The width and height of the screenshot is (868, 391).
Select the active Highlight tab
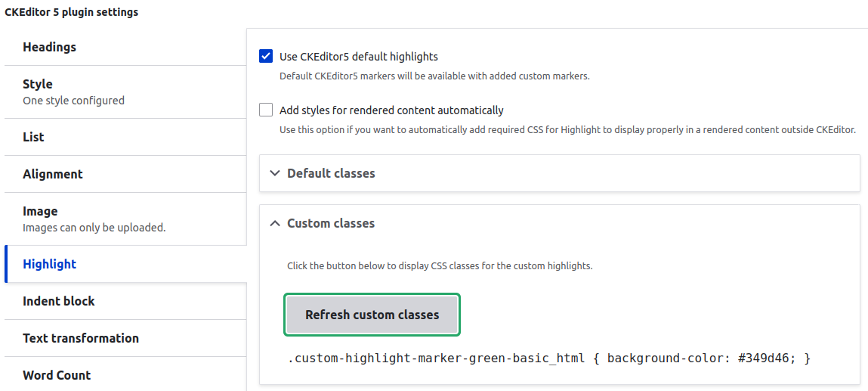click(50, 264)
